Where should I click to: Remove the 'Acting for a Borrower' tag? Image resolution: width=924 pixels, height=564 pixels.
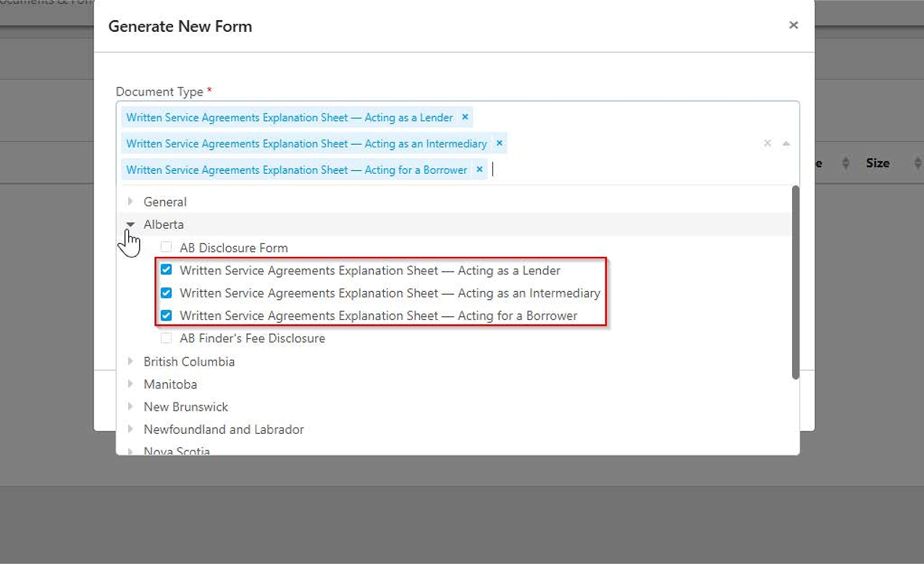click(479, 169)
